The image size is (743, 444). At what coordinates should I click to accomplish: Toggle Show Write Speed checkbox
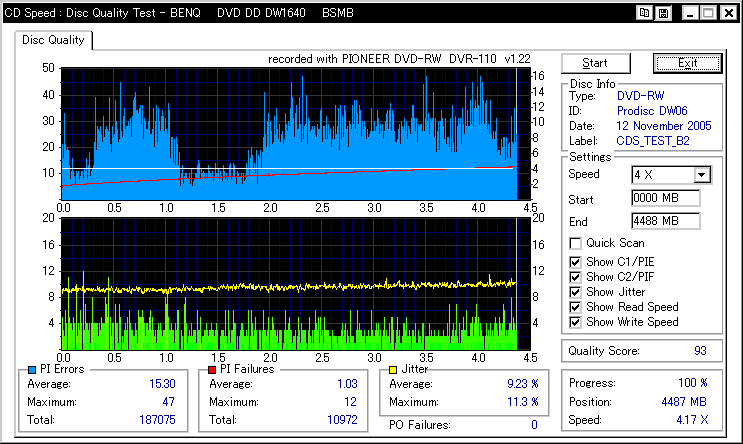575,322
